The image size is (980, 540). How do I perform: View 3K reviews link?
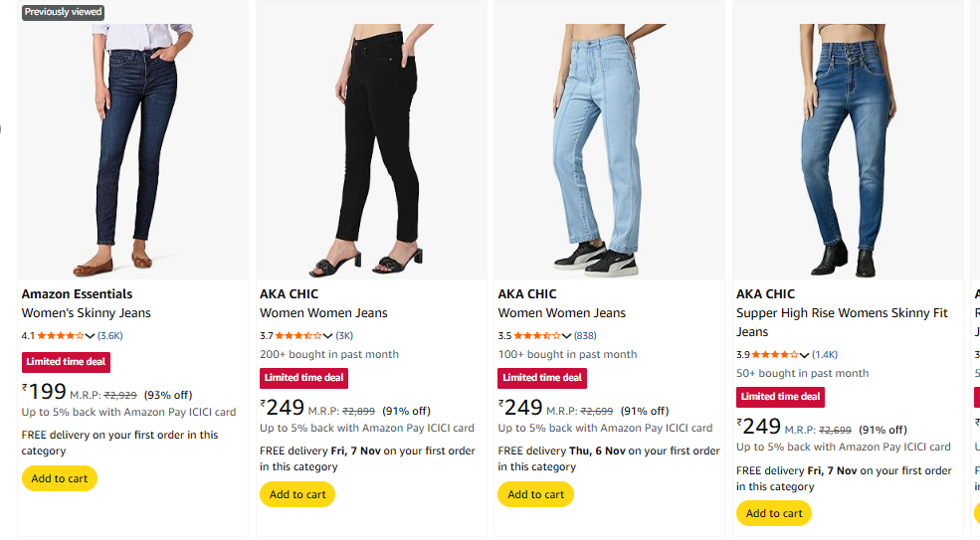tap(344, 336)
